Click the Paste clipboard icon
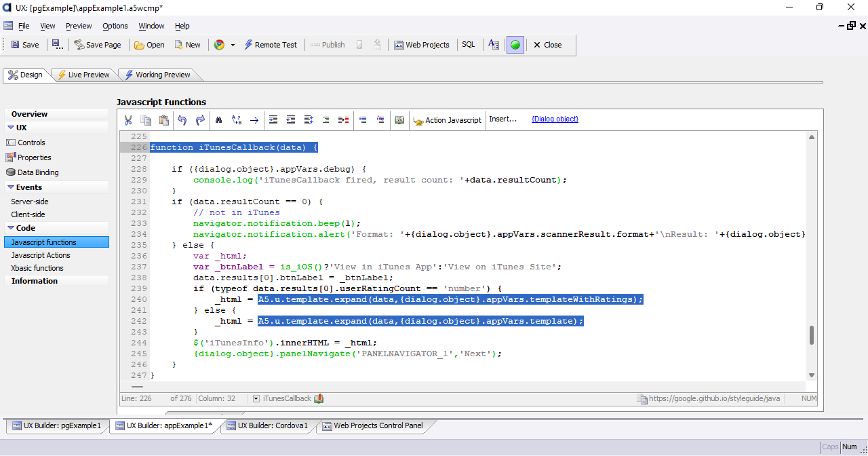The image size is (868, 456). [x=163, y=119]
